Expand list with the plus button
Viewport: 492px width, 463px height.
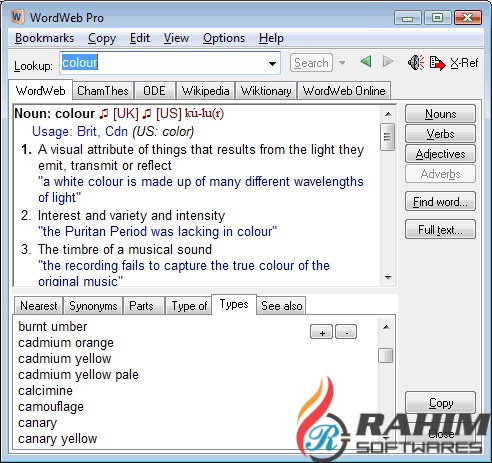(x=321, y=332)
